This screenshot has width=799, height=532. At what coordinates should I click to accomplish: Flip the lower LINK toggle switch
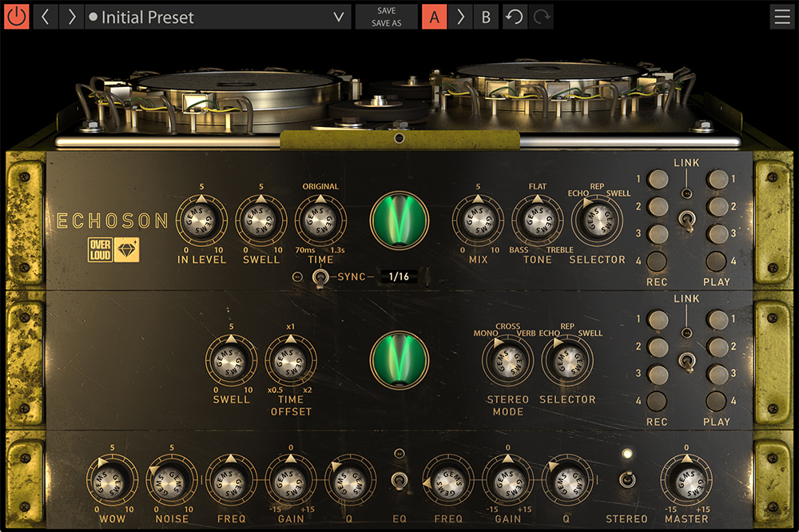pos(686,361)
